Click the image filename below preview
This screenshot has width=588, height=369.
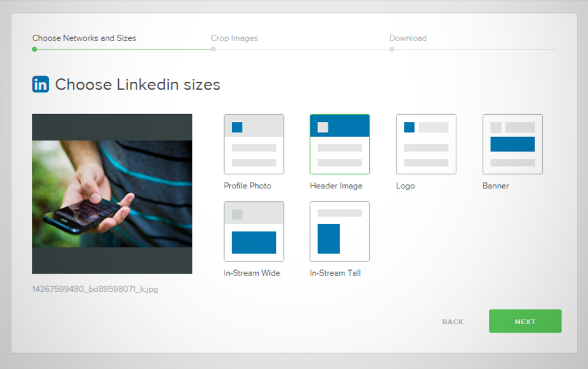pyautogui.click(x=95, y=289)
